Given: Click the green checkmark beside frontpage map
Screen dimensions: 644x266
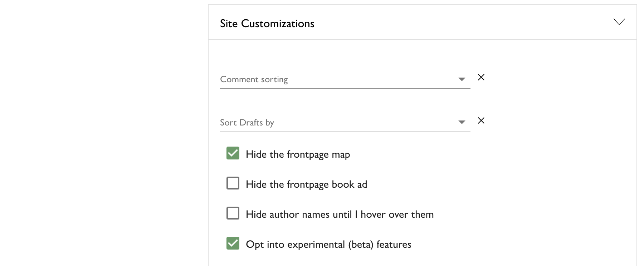Looking at the screenshot, I should (x=233, y=153).
